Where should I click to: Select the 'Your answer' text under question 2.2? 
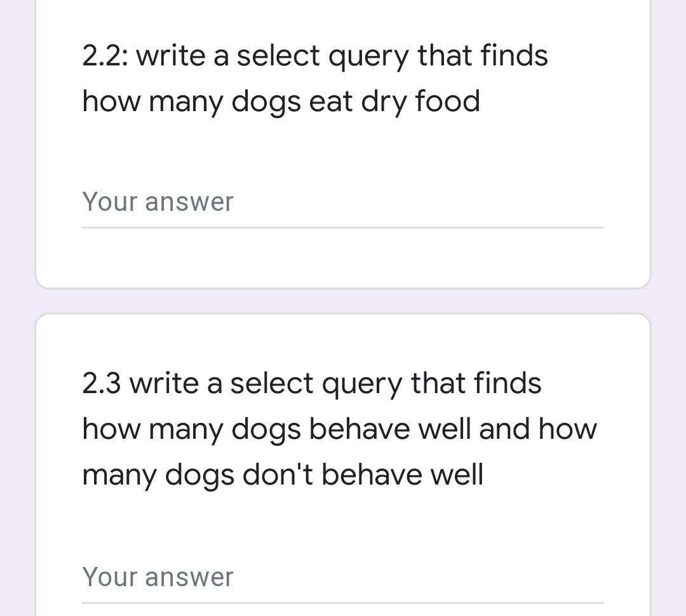coord(158,202)
